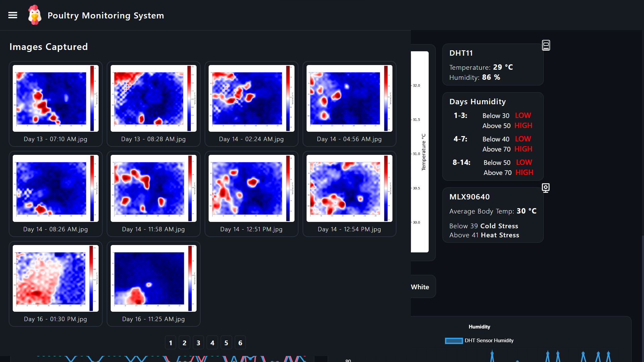Go to page 6 of captured images

coord(240,343)
